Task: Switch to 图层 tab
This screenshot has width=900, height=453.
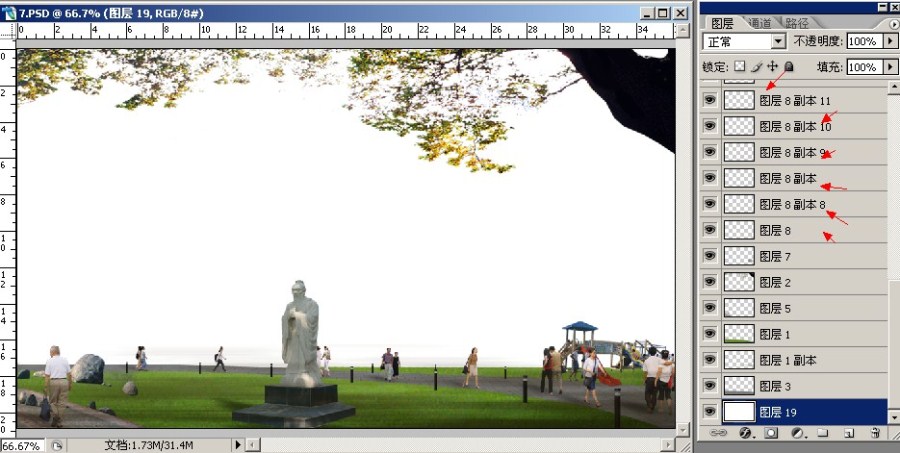Action: click(722, 23)
